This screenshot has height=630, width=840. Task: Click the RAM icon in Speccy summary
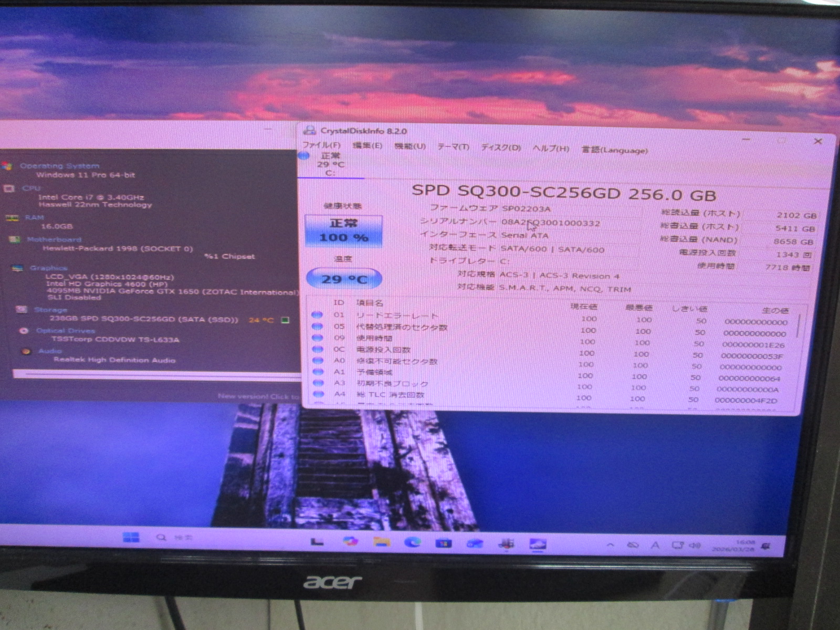12,217
